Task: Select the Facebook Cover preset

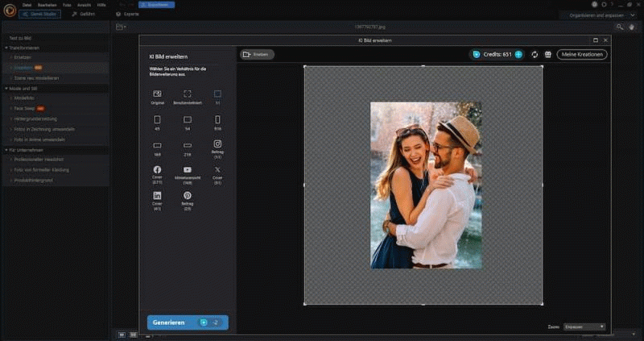Action: click(157, 169)
